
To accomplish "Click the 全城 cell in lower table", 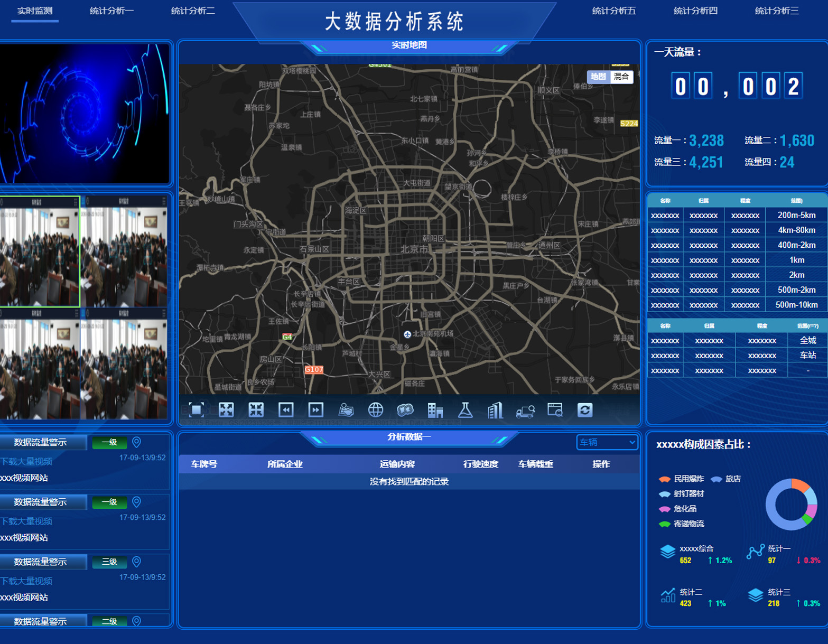I will click(x=808, y=340).
